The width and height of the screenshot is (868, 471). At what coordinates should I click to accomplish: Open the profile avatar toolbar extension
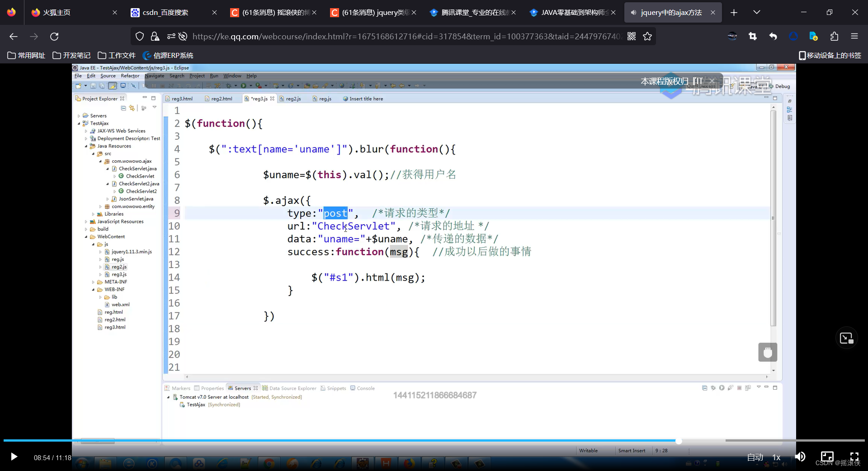(x=732, y=36)
